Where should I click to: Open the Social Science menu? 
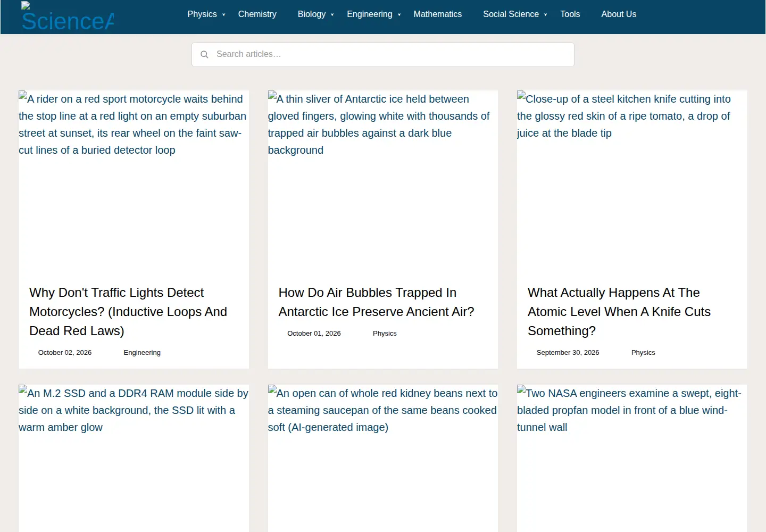click(511, 14)
